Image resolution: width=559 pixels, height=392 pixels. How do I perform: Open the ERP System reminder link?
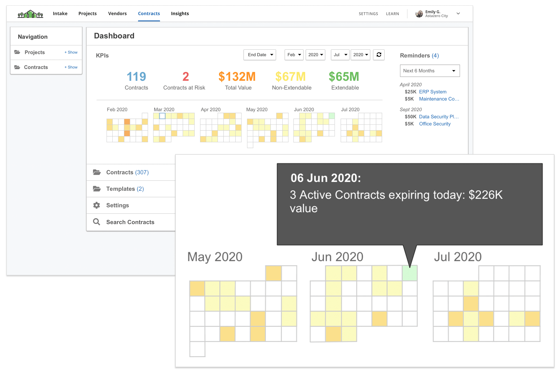(x=433, y=92)
